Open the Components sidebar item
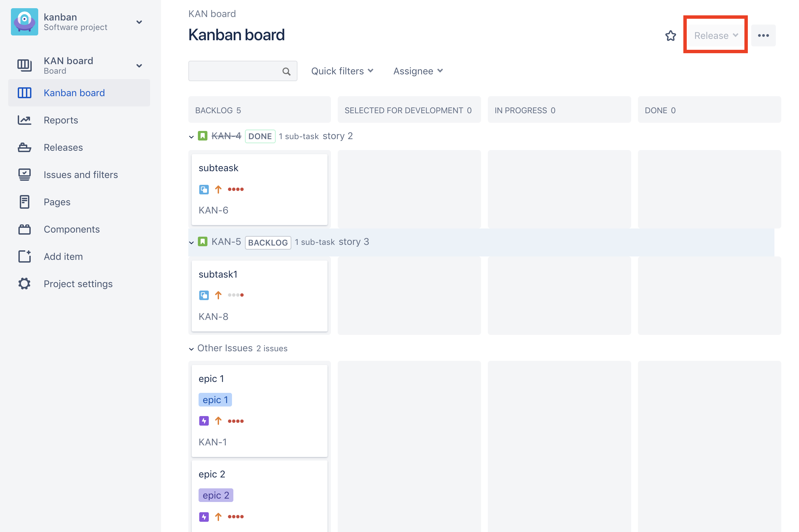799x532 pixels. click(x=72, y=229)
